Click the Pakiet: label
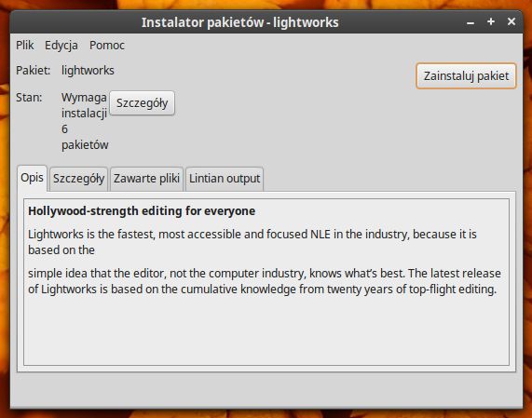Screen dimensions: 532x418 [34, 71]
